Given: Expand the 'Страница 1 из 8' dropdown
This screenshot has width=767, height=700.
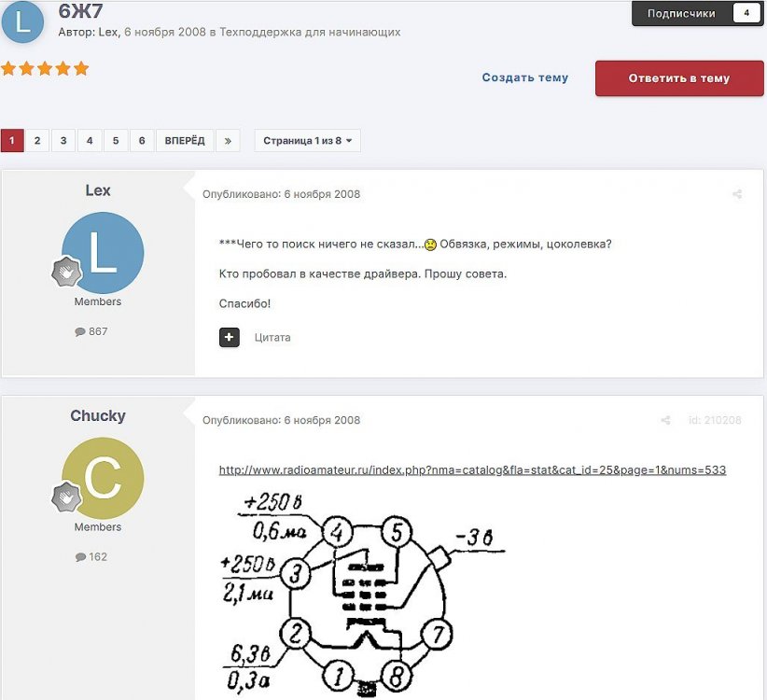Looking at the screenshot, I should (307, 141).
